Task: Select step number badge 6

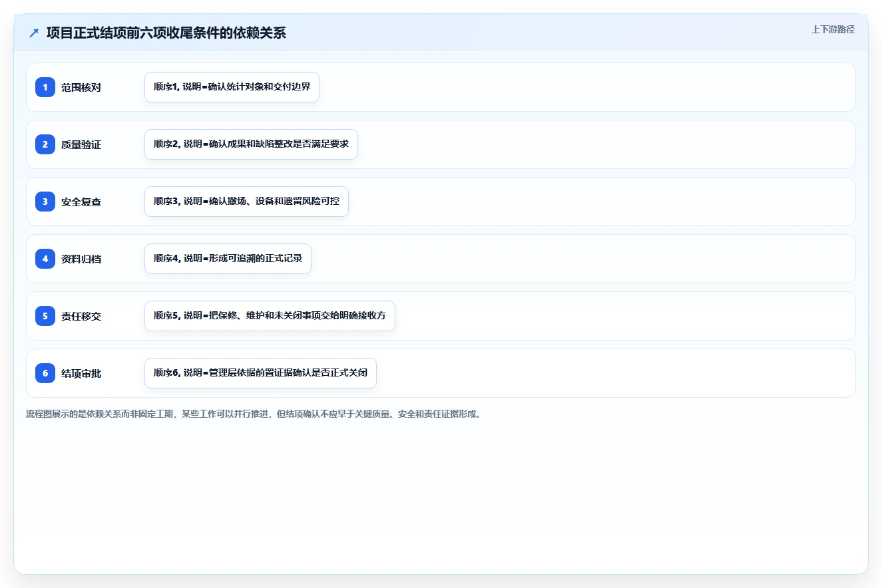Action: [45, 373]
